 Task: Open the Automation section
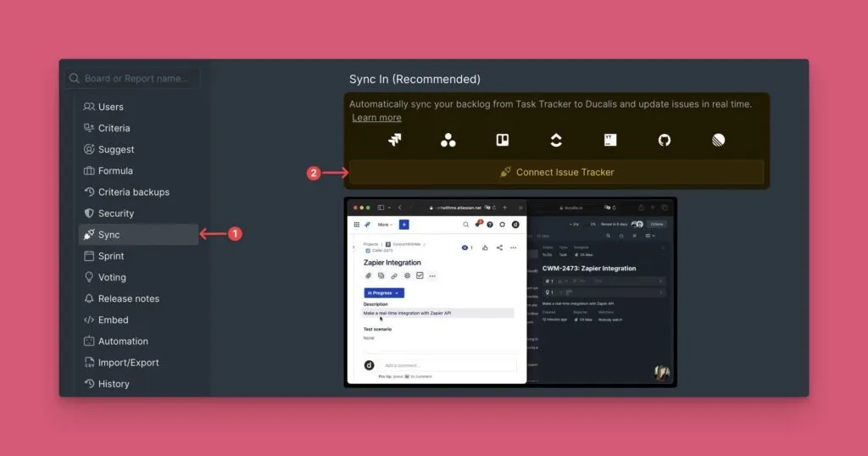point(123,342)
